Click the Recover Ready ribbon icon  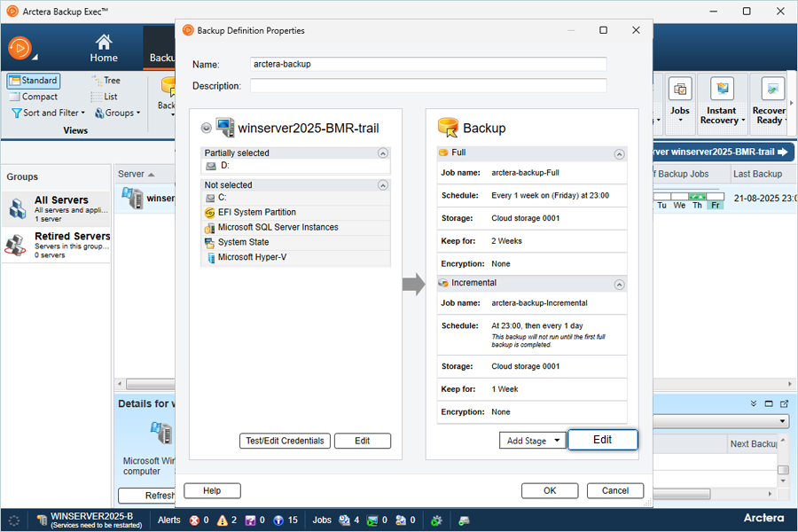coord(772,90)
